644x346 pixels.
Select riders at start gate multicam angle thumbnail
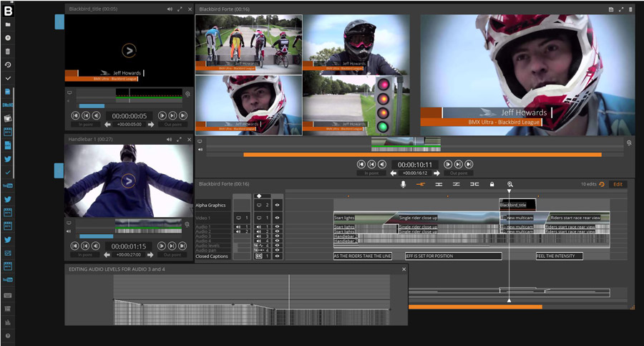tap(248, 44)
